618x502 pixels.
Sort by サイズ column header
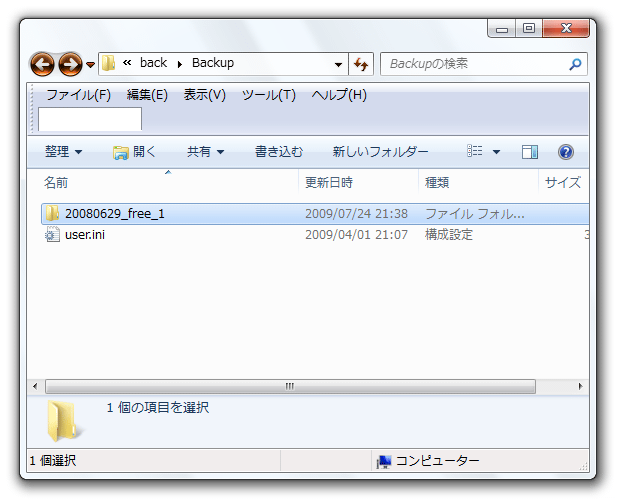[x=562, y=182]
